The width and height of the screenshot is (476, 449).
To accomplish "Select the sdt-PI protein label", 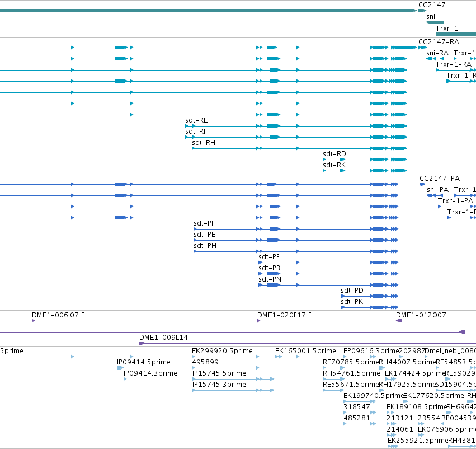I will tap(204, 223).
